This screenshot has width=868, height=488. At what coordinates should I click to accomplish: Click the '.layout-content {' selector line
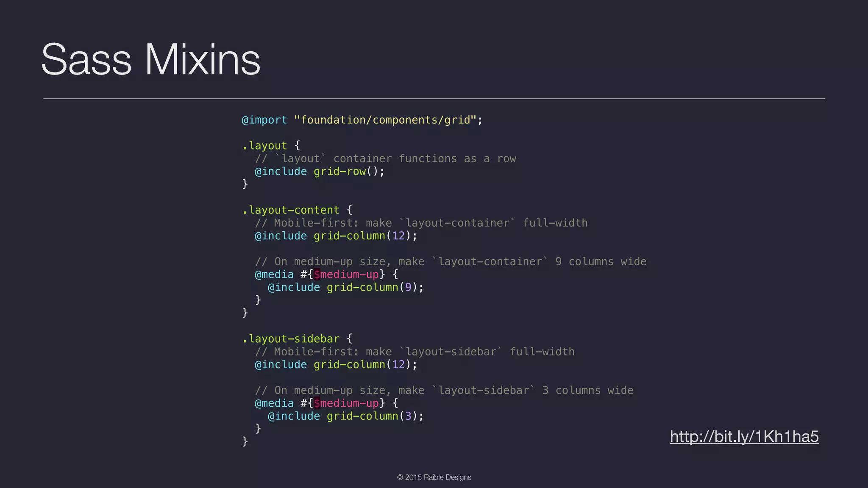pyautogui.click(x=297, y=210)
